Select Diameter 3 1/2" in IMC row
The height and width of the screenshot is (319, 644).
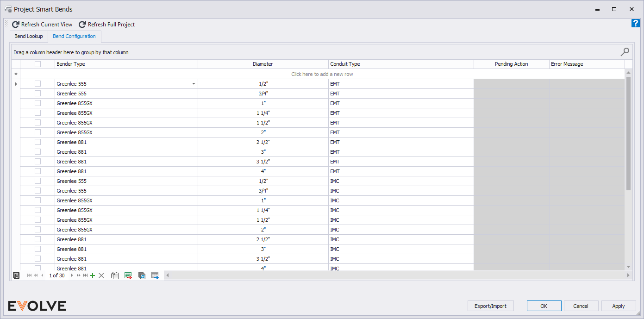pyautogui.click(x=263, y=259)
